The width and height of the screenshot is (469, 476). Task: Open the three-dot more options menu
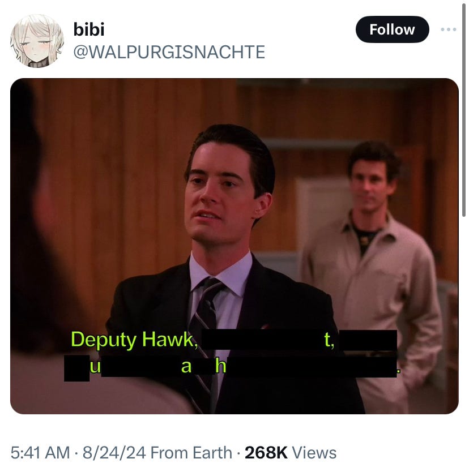[449, 29]
